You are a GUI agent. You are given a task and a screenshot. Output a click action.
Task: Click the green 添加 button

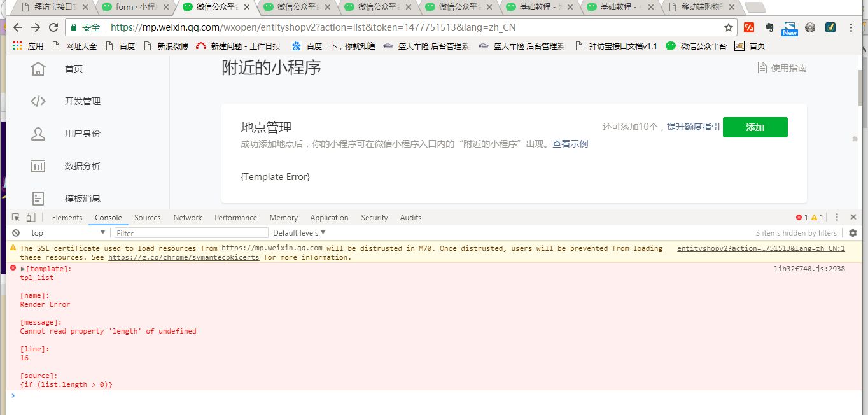point(755,127)
